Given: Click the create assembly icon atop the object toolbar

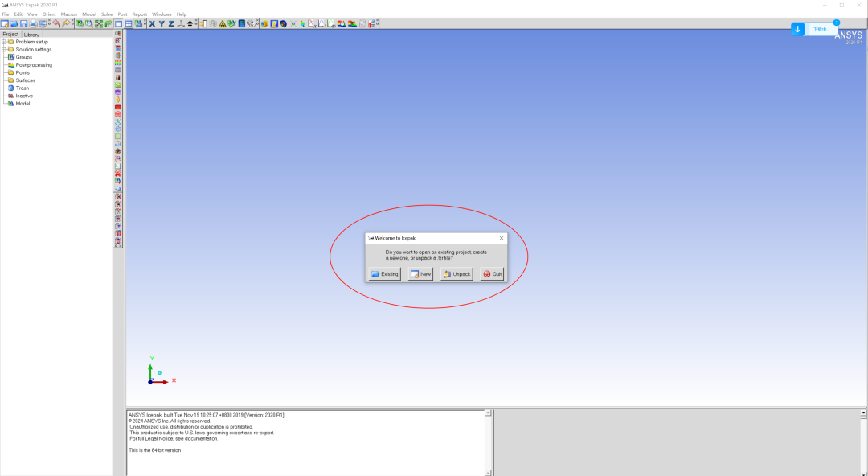Looking at the screenshot, I should click(x=118, y=33).
